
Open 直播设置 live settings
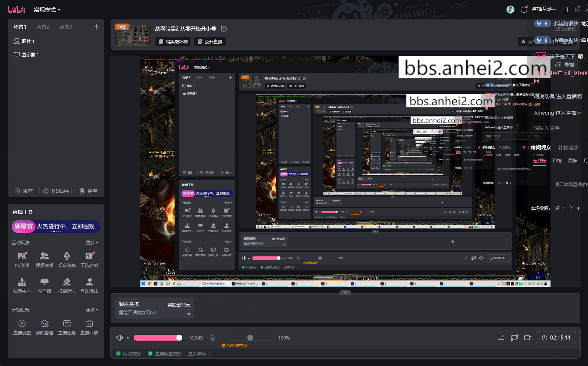click(x=22, y=327)
